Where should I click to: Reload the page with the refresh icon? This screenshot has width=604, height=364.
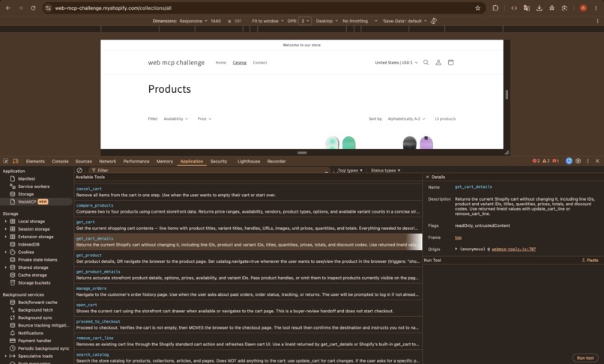pos(33,7)
